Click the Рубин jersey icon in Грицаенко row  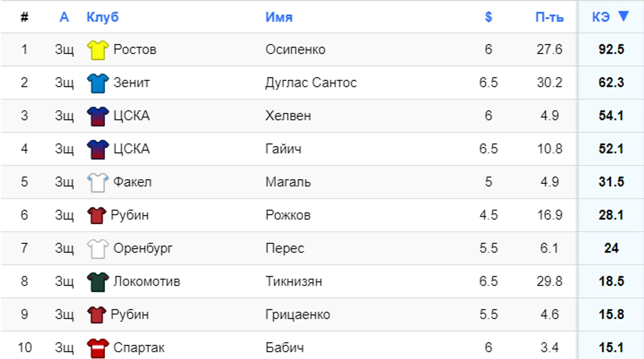(x=97, y=314)
